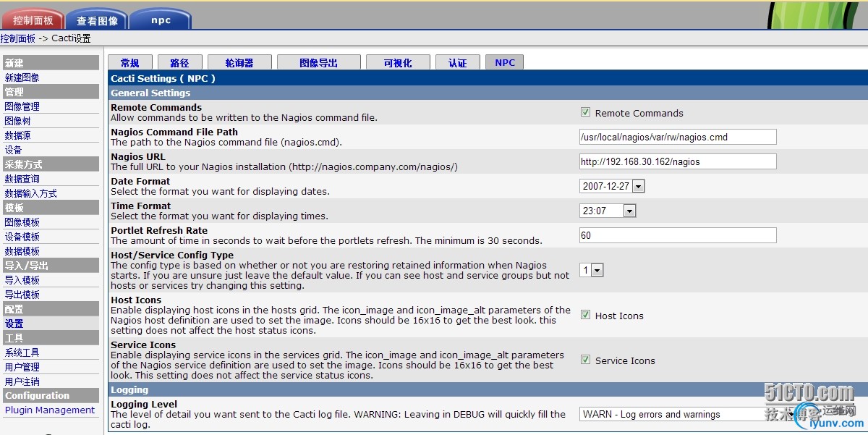Open the Date Format dropdown
This screenshot has height=435, width=868.
(x=612, y=186)
